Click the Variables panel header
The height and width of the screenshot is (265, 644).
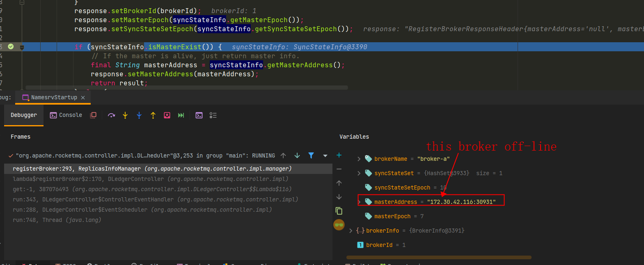(354, 137)
